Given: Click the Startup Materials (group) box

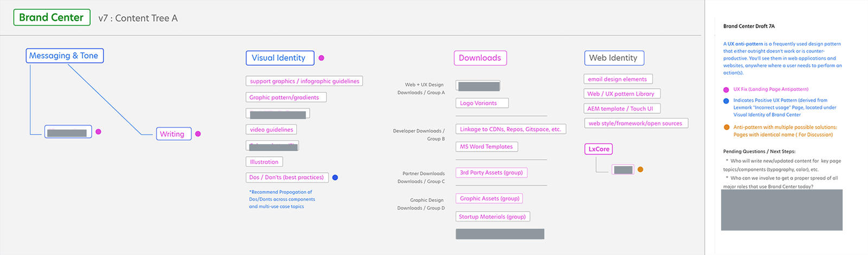Looking at the screenshot, I should [492, 216].
